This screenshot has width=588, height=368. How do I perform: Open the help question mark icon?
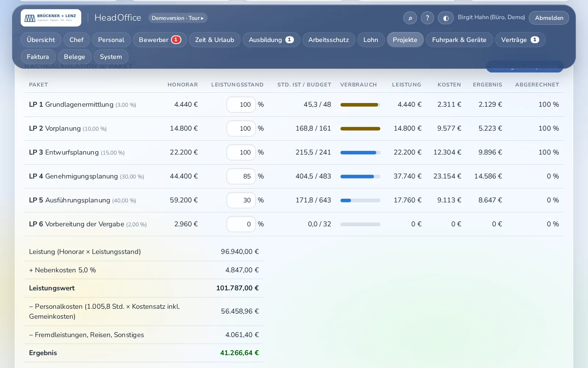[427, 18]
